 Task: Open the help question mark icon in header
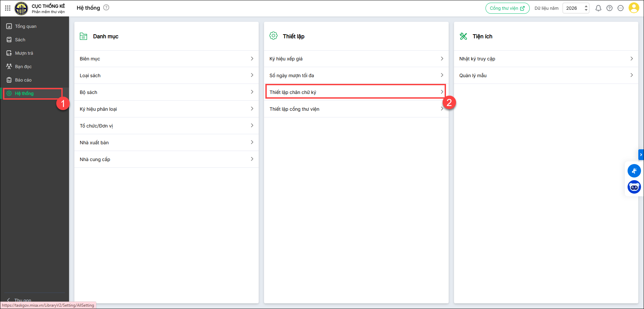[609, 8]
